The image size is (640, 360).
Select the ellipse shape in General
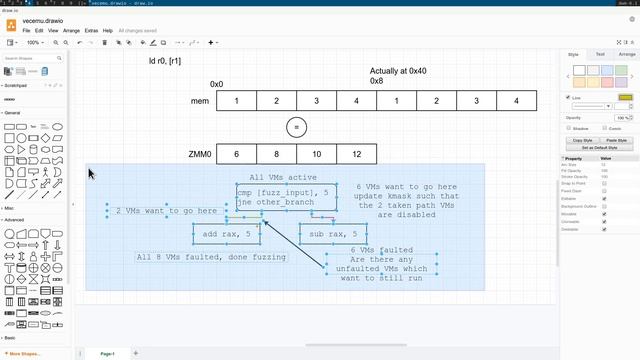point(58,127)
